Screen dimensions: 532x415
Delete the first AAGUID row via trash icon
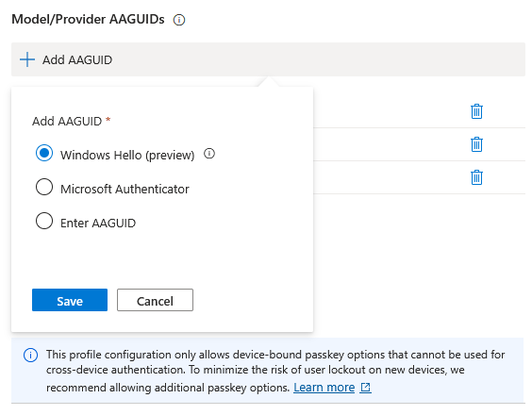[x=476, y=111]
